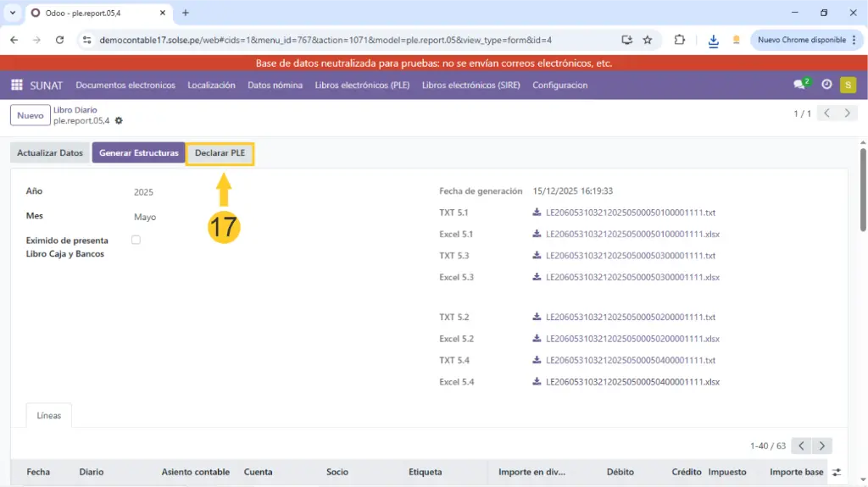Open Chrome downloads icon
868x487 pixels.
point(713,40)
